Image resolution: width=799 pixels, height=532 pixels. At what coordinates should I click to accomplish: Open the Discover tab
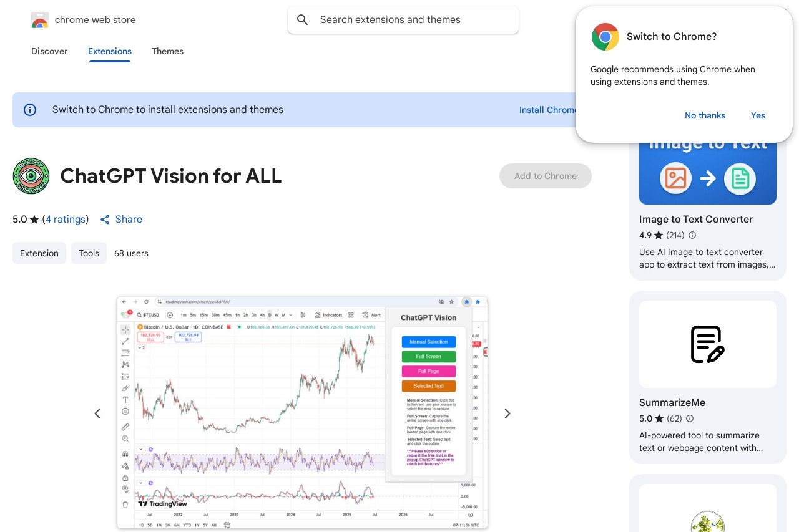tap(49, 51)
